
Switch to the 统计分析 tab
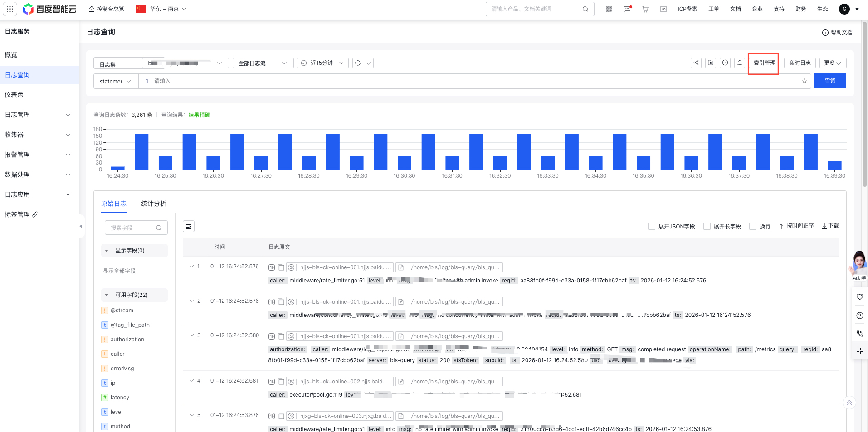tap(153, 204)
